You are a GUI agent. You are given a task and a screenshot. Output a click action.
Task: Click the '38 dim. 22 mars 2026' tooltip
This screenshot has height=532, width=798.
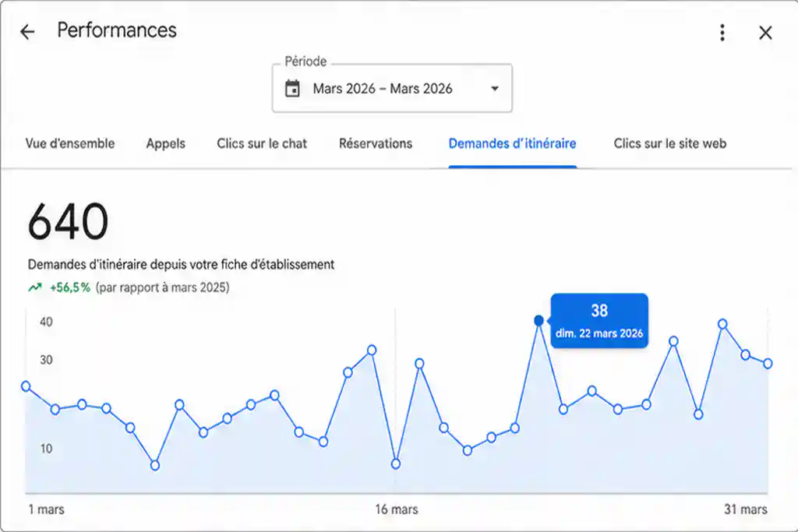(599, 321)
